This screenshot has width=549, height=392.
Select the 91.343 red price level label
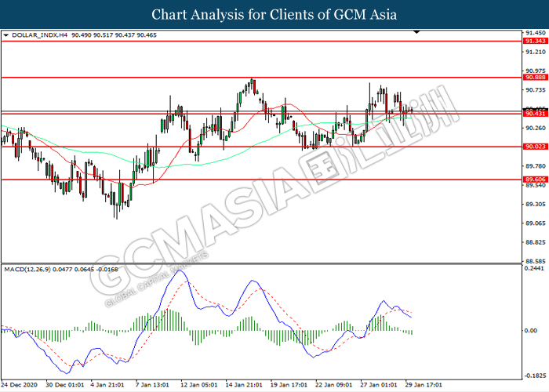tap(536, 42)
